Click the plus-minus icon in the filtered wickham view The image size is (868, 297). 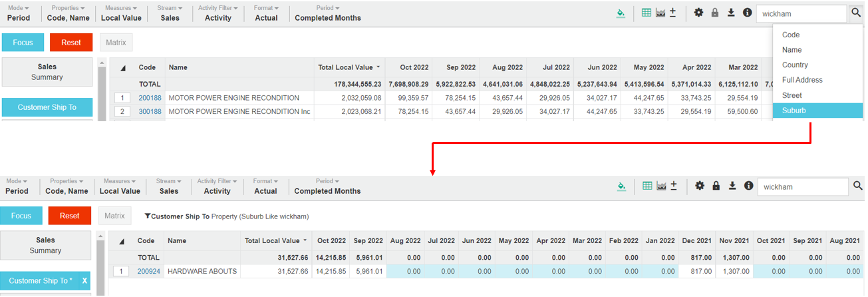673,186
